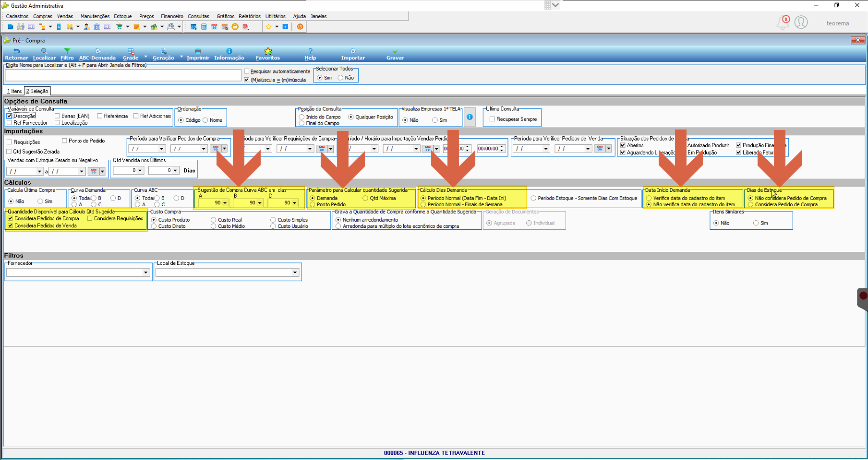Toggle the Considera Requisições checkbox

[90, 218]
